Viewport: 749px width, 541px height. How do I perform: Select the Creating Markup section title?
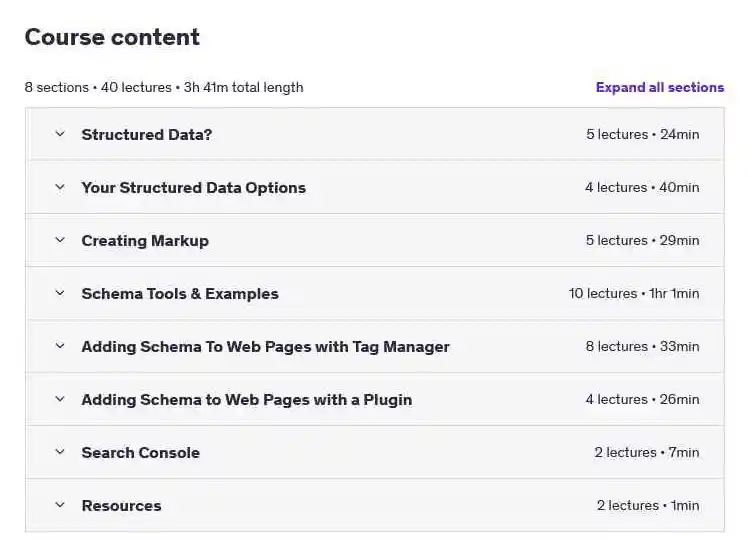point(145,241)
